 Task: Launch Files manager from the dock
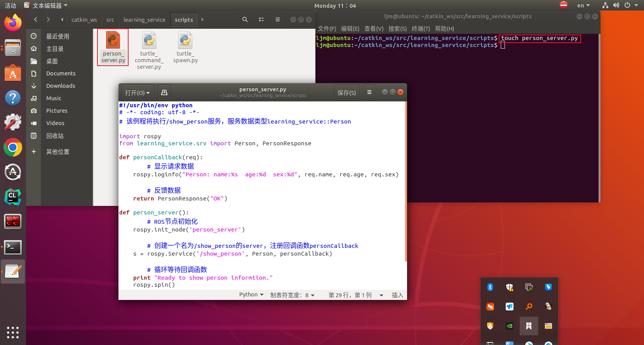point(13,48)
